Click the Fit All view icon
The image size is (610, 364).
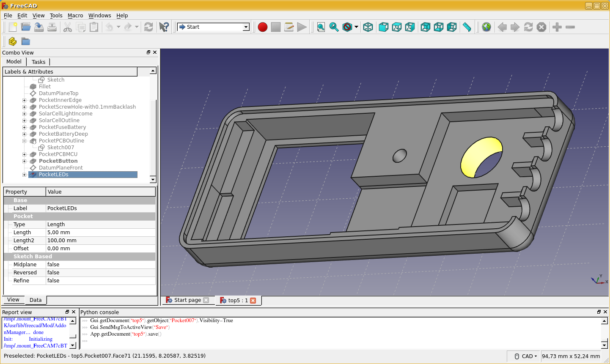[321, 27]
